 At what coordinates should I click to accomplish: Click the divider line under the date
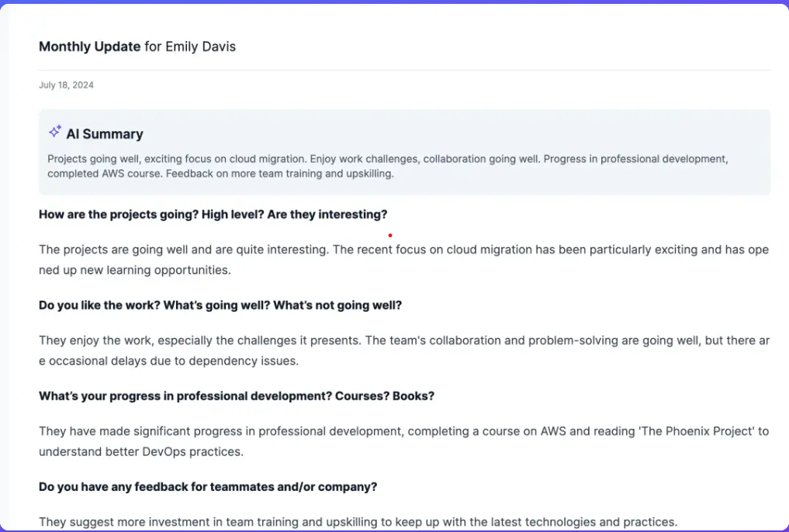pyautogui.click(x=403, y=68)
